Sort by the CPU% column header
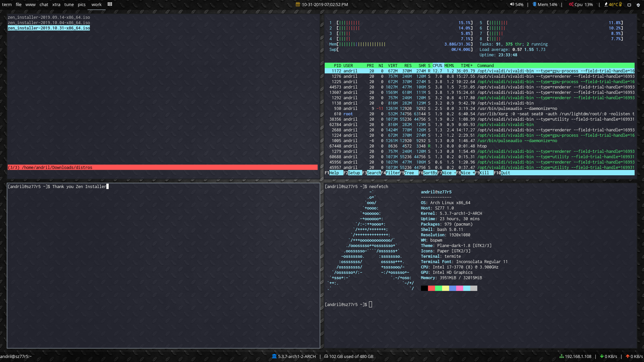Viewport: 644px width, 362px height. [x=437, y=66]
